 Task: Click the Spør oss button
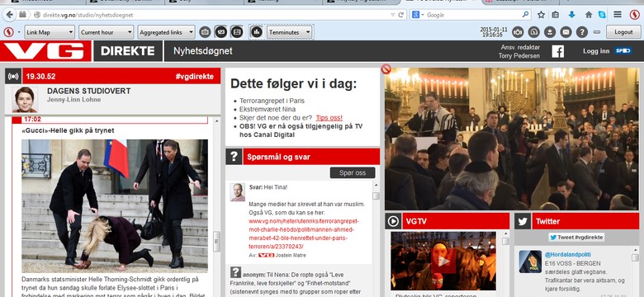coord(353,172)
